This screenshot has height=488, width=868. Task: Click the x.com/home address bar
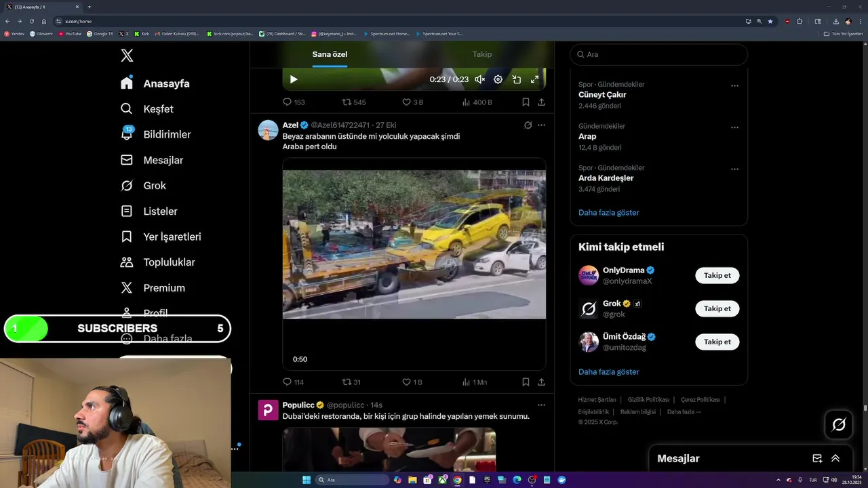click(400, 21)
